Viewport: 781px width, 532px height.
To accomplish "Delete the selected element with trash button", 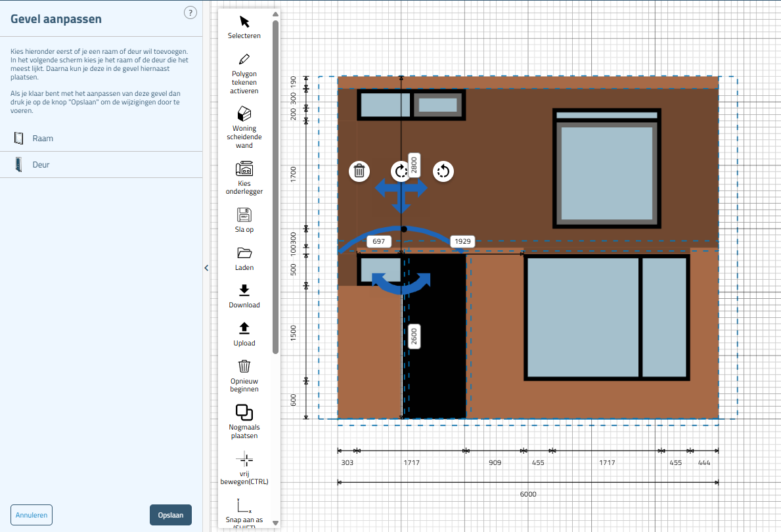I will [359, 171].
